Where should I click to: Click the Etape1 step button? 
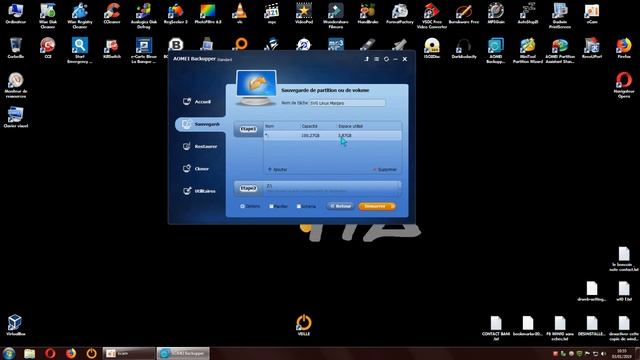click(248, 129)
